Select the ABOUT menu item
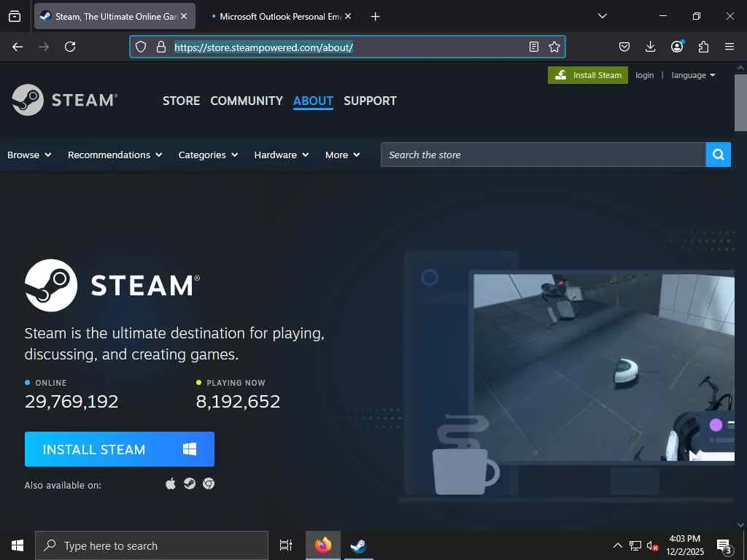 pos(313,101)
